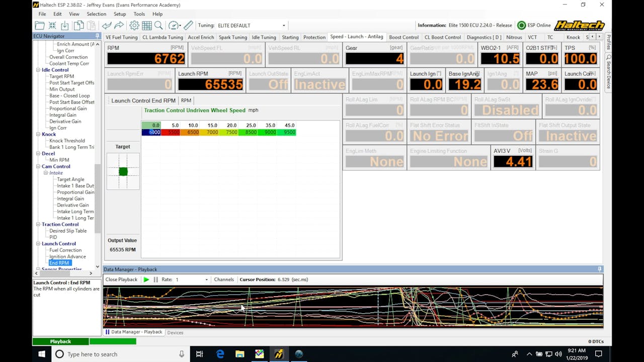Select the table grid view icon
The width and height of the screenshot is (644, 362).
click(146, 25)
